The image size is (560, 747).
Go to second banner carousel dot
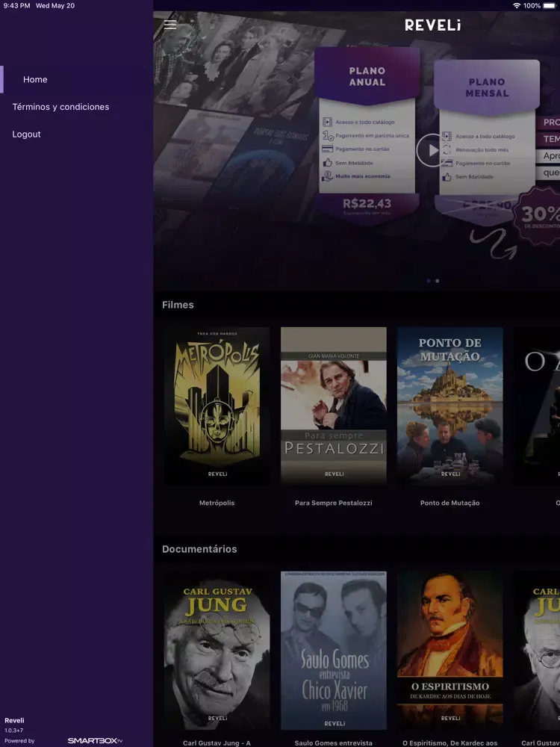(437, 281)
